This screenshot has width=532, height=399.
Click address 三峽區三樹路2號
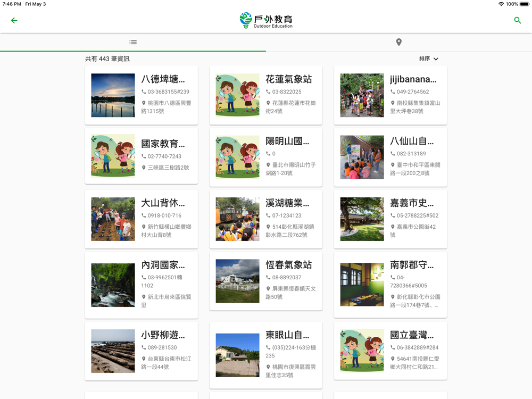(x=168, y=168)
